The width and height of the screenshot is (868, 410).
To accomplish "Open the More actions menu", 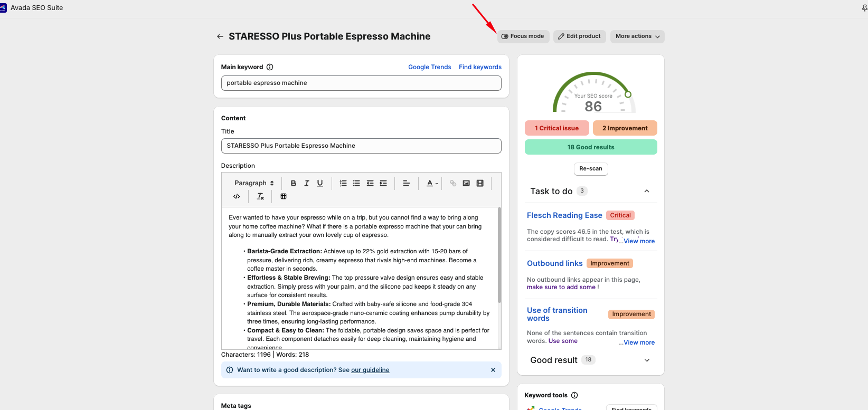I will tap(637, 36).
